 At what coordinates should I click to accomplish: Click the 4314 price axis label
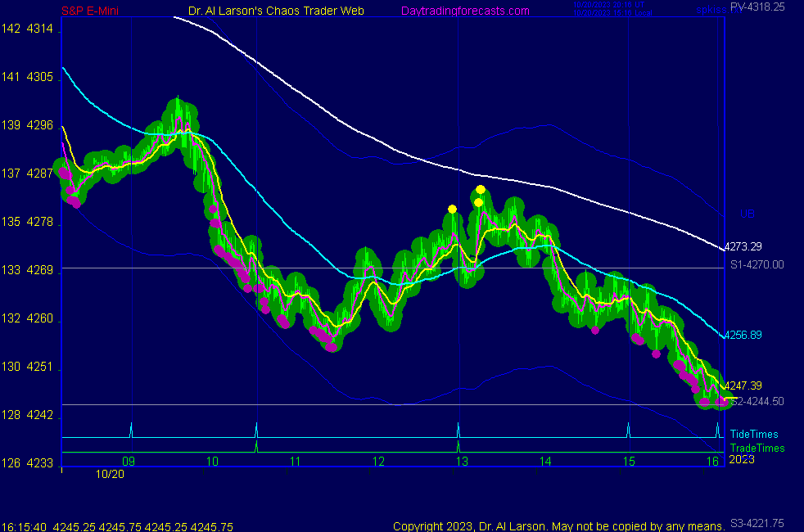click(40, 29)
